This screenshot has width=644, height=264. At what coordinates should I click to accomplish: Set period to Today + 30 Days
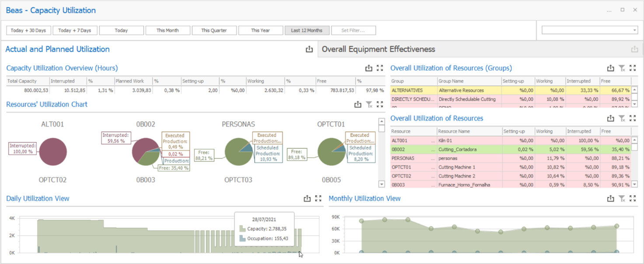pyautogui.click(x=28, y=31)
